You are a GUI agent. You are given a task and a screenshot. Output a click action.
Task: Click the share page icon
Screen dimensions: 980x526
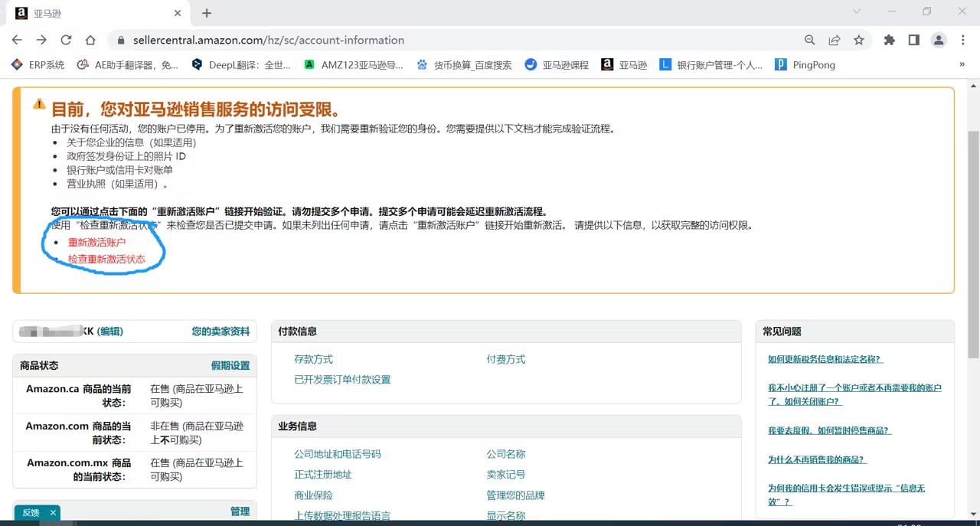pyautogui.click(x=835, y=40)
